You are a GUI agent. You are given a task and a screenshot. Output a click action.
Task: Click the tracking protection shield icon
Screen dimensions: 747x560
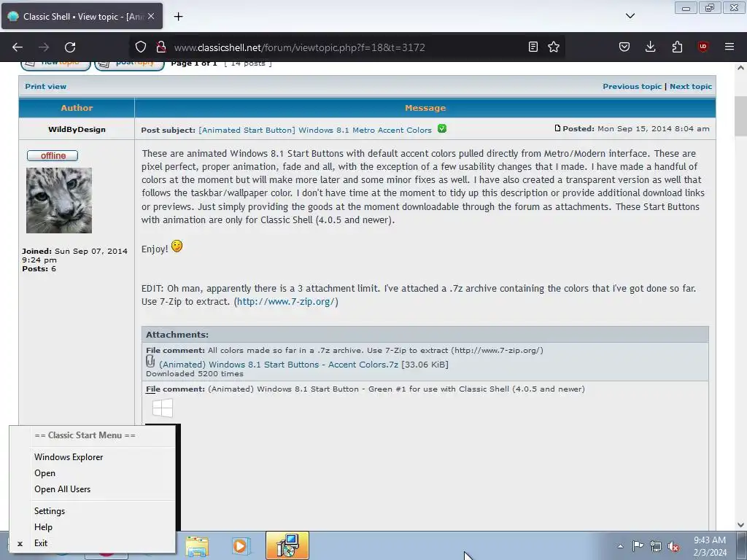click(141, 47)
